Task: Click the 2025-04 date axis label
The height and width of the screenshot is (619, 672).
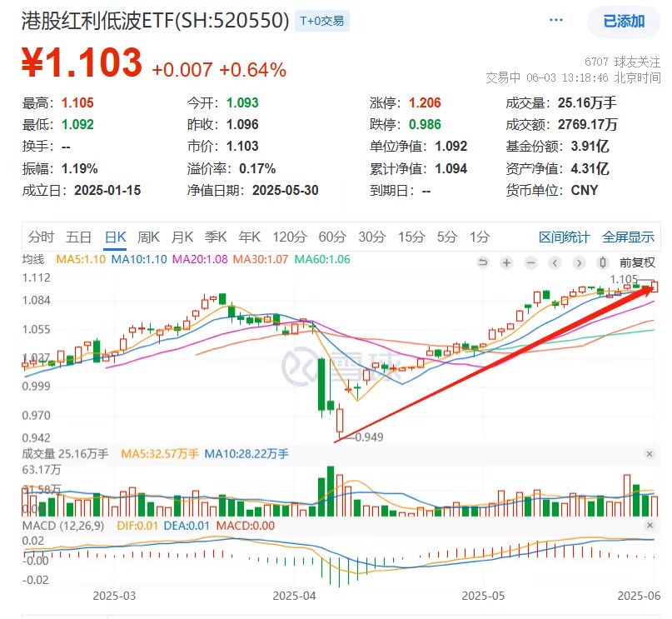Action: coord(295,596)
